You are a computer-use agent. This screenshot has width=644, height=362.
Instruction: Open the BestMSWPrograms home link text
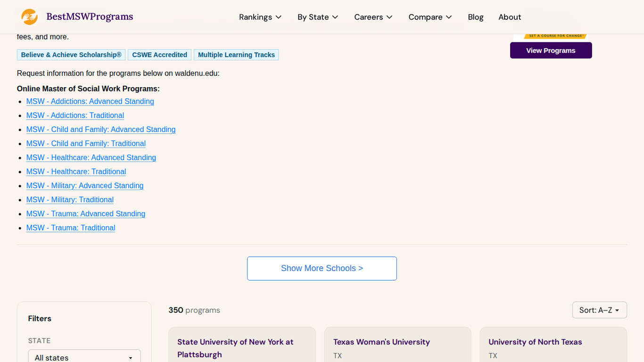pos(90,17)
